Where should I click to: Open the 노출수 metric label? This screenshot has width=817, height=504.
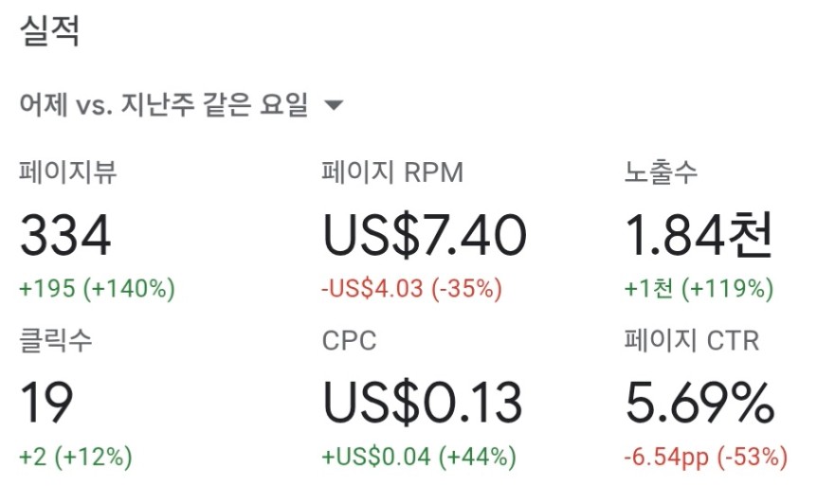[661, 172]
